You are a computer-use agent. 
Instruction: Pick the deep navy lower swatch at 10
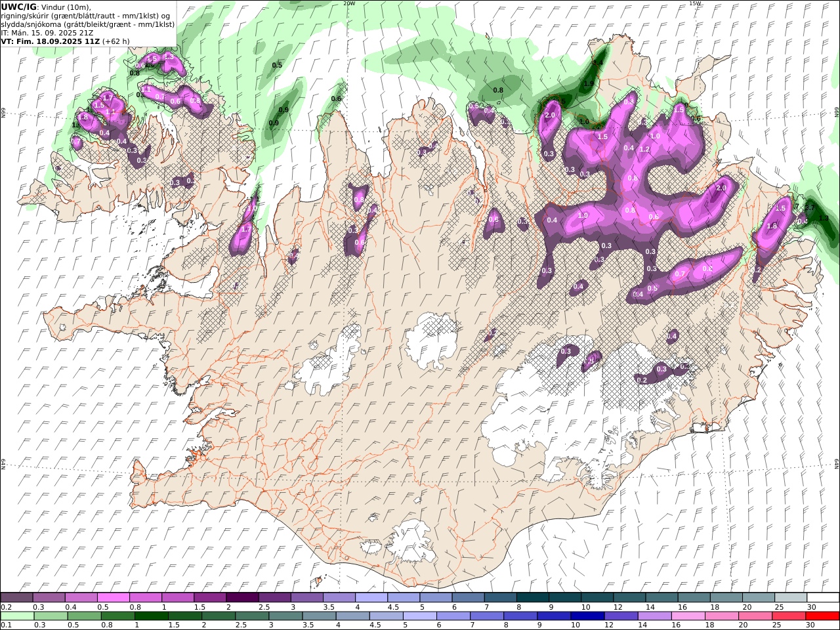[x=587, y=616]
